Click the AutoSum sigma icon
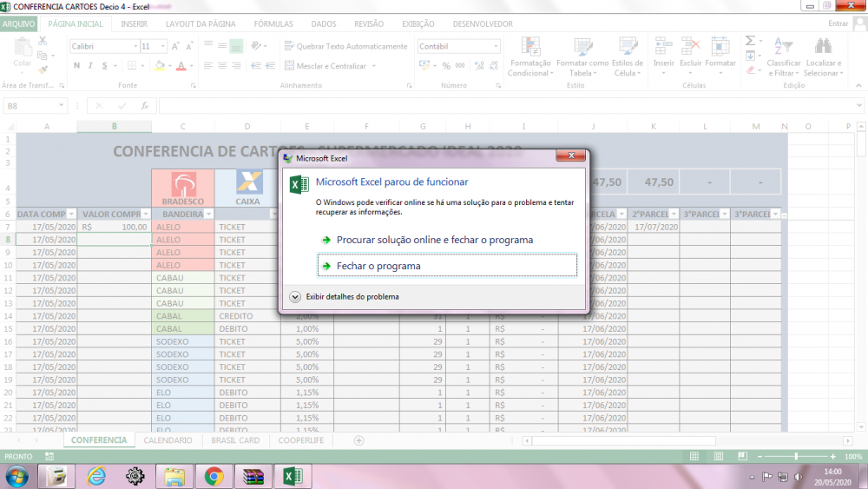 pos(750,41)
